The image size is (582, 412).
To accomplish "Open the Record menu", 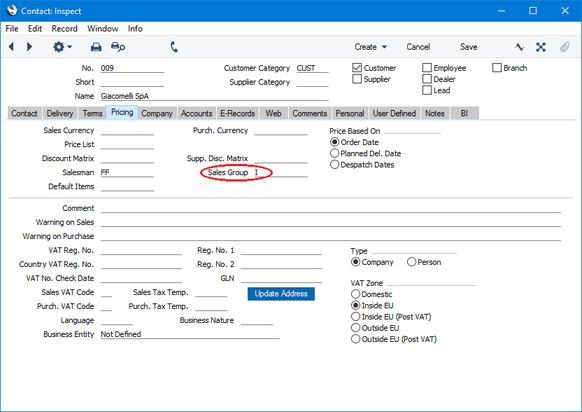I will tap(64, 29).
